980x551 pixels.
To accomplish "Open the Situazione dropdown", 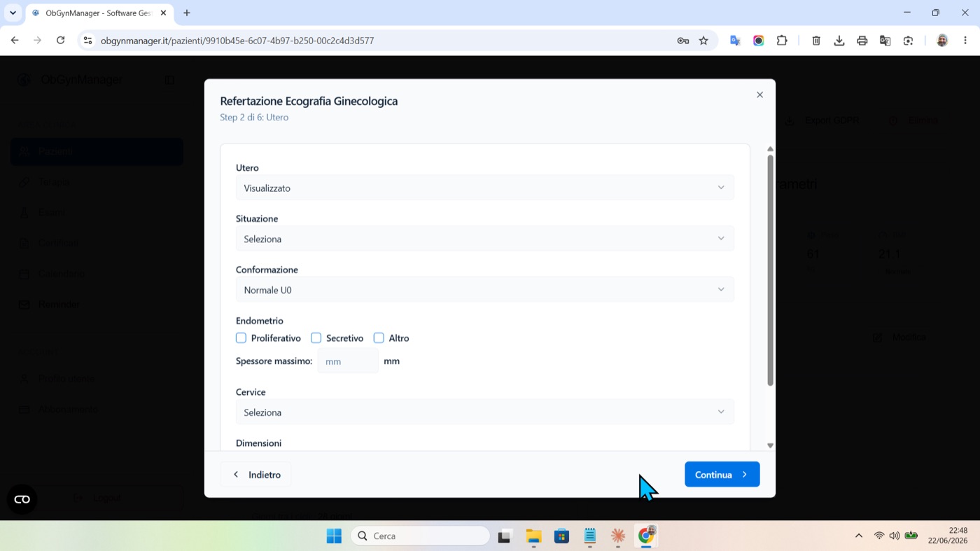I will click(484, 239).
